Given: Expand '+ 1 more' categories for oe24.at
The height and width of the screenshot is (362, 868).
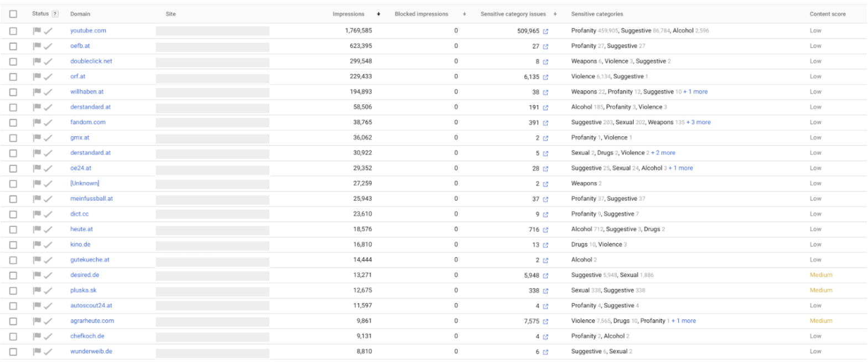Looking at the screenshot, I should 681,168.
